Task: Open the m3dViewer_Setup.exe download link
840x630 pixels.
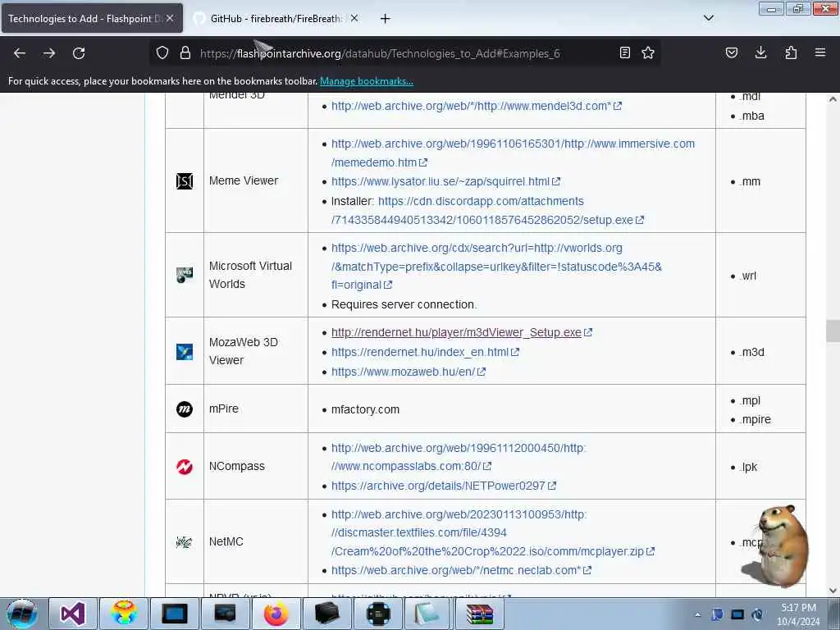Action: [461, 333]
